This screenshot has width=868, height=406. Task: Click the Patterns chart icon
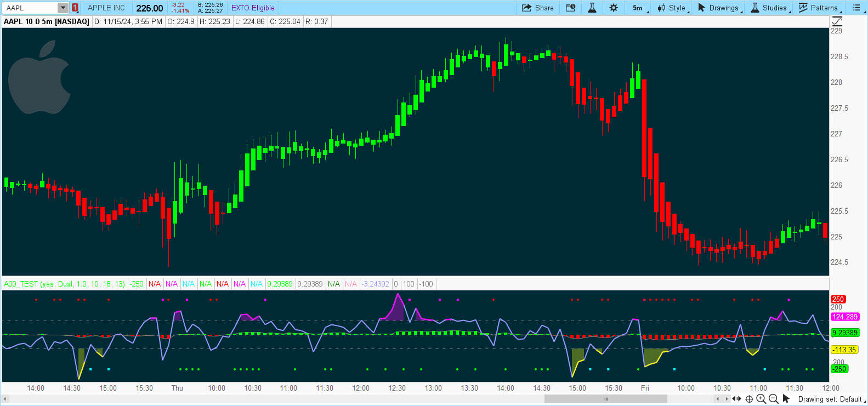click(803, 8)
